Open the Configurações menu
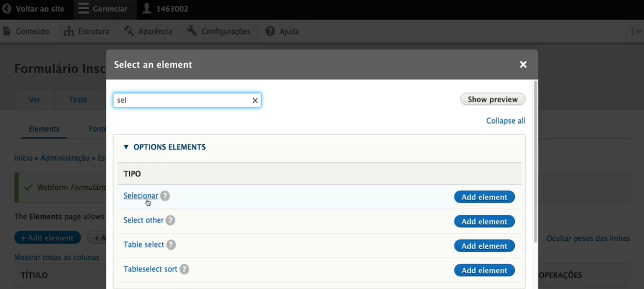 pyautogui.click(x=219, y=32)
